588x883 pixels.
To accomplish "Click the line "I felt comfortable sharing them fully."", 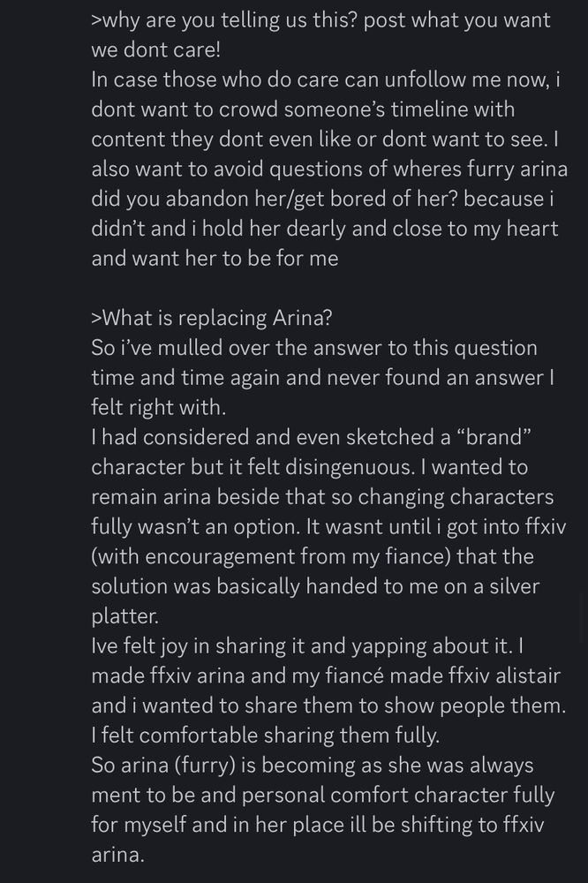I will (x=265, y=736).
